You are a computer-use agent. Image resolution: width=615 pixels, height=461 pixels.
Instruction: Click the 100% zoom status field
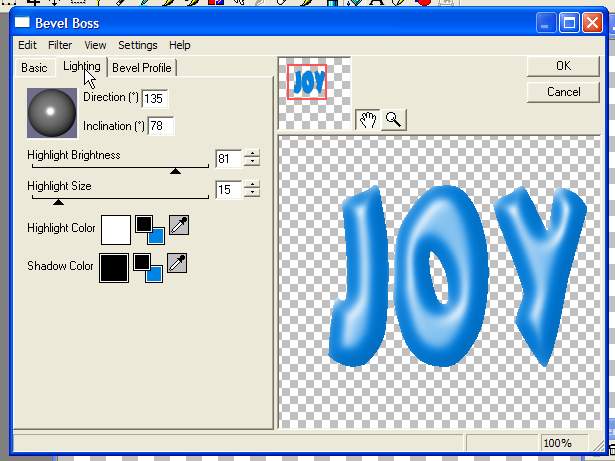click(x=565, y=443)
